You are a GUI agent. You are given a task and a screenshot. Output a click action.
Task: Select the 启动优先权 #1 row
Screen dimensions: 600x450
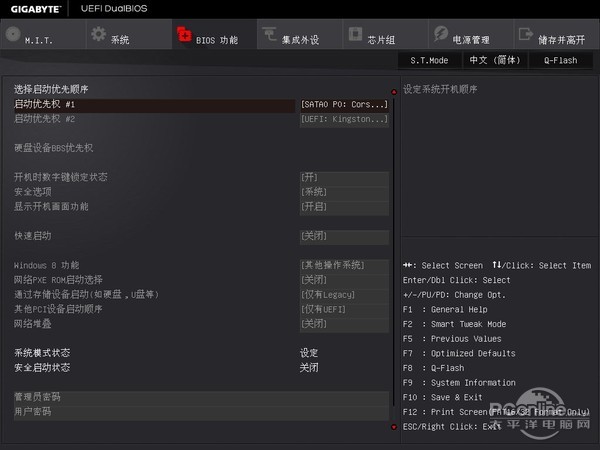pyautogui.click(x=154, y=104)
